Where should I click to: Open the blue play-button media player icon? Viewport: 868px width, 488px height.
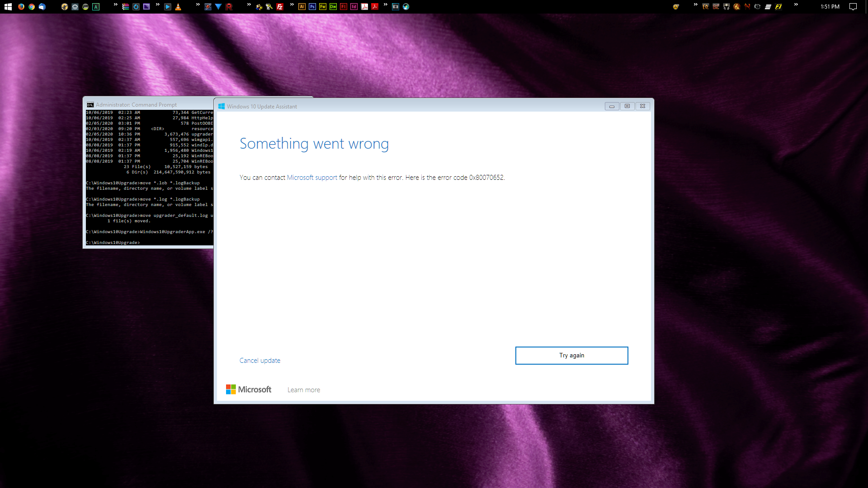click(x=168, y=7)
